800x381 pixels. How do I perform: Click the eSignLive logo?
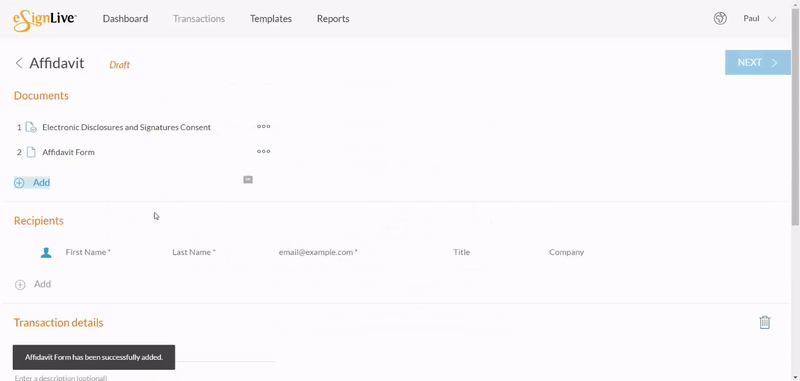[x=45, y=19]
